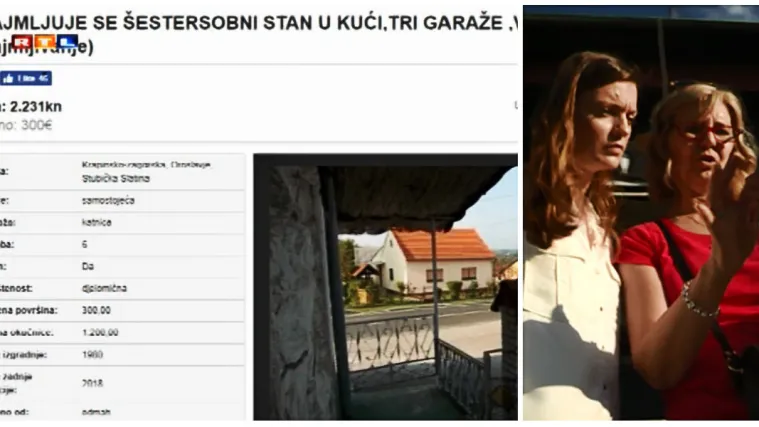Click the Facebook Like button
Screen dimensions: 759x427
click(26, 78)
